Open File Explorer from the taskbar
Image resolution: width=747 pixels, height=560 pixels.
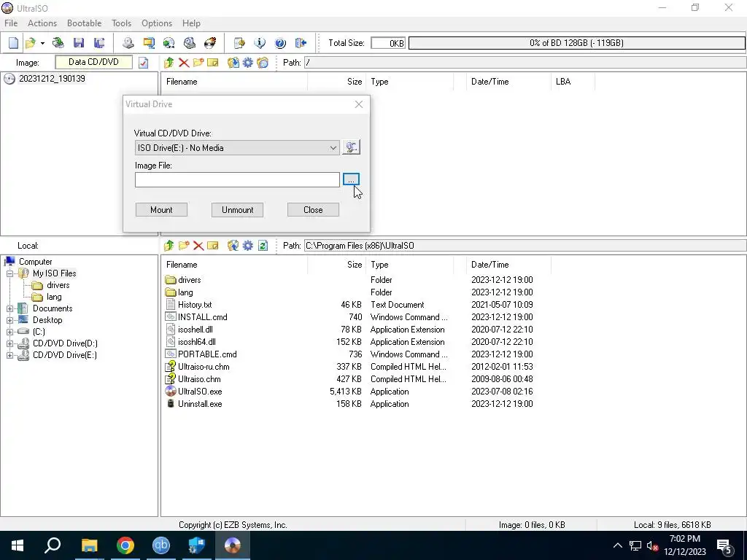[90, 545]
